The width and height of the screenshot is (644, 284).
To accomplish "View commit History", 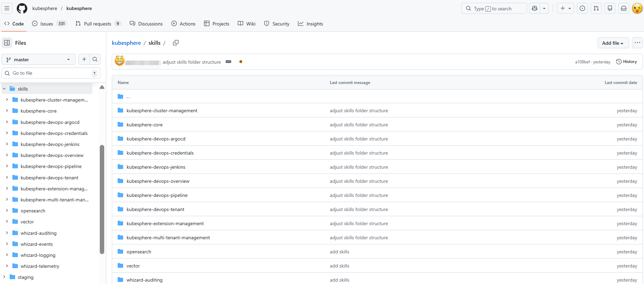I will 626,62.
